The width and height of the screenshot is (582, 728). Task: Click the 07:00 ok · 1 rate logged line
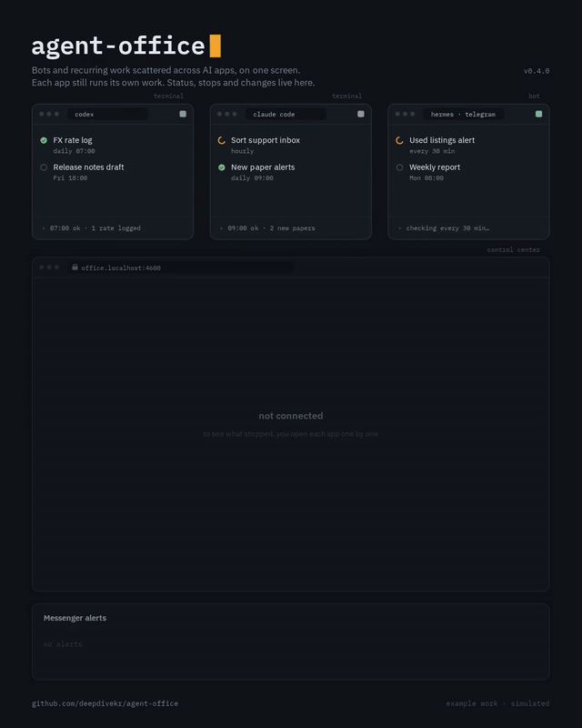coord(95,228)
